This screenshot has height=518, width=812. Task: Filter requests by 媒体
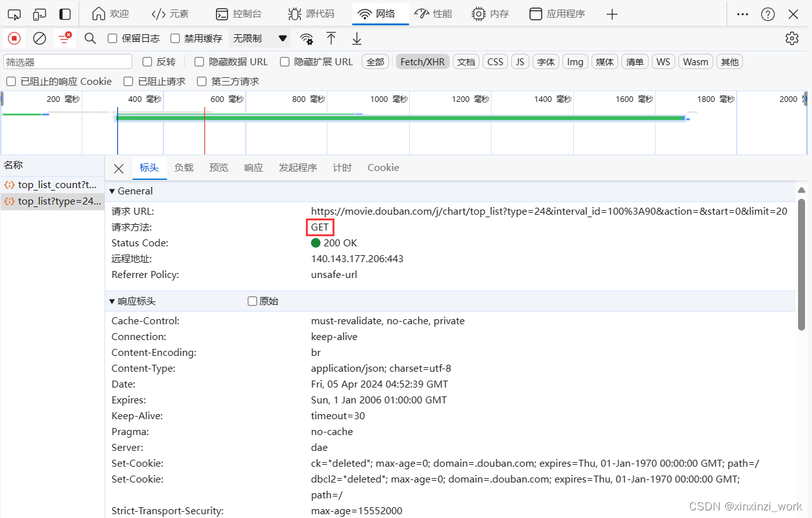(x=605, y=61)
